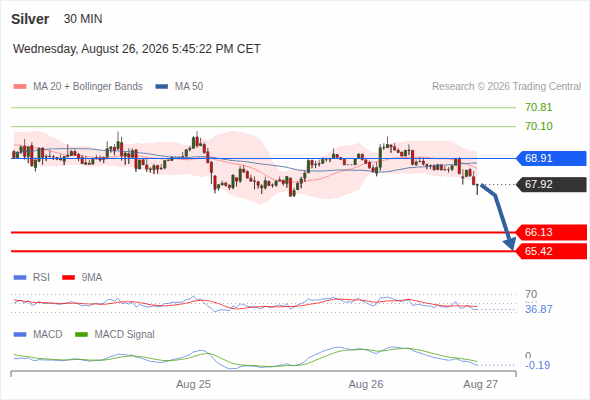This screenshot has width=590, height=400.
Task: Click the 'MACD Signal' legend label
Action: click(x=124, y=335)
